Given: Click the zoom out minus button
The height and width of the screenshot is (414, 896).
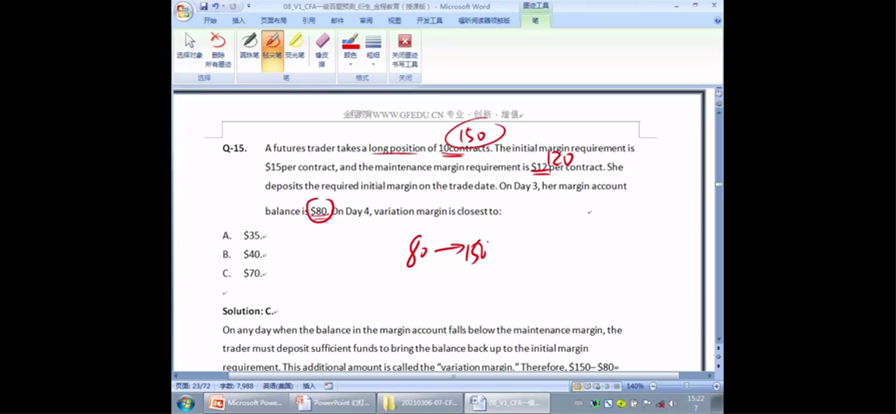Looking at the screenshot, I should click(x=653, y=386).
